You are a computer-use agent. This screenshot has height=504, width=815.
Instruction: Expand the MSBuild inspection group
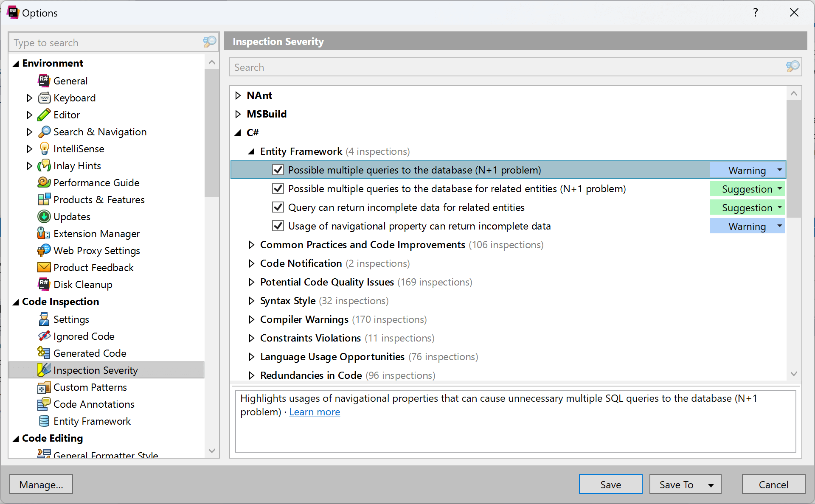pos(238,114)
